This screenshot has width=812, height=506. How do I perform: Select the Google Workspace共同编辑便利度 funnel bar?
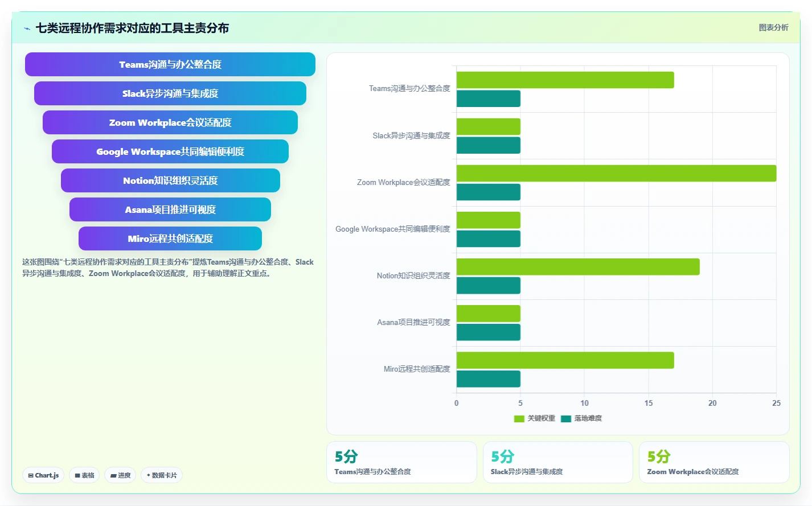pos(170,151)
